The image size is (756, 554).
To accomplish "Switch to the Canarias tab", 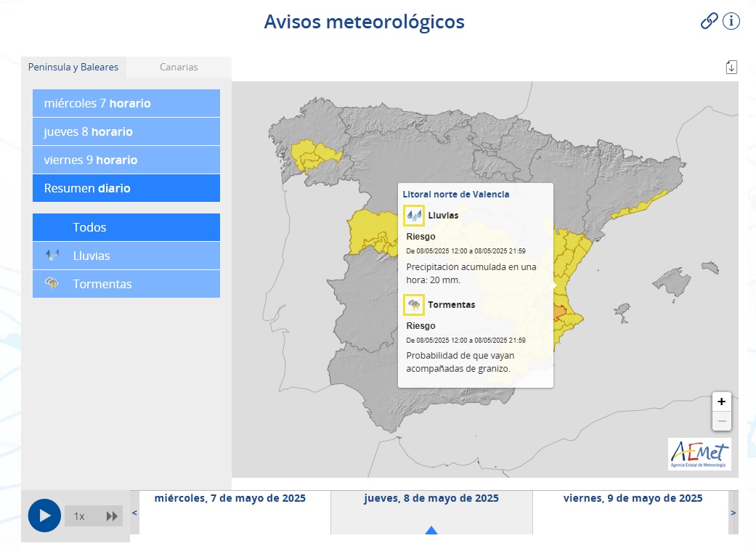I will (x=178, y=66).
